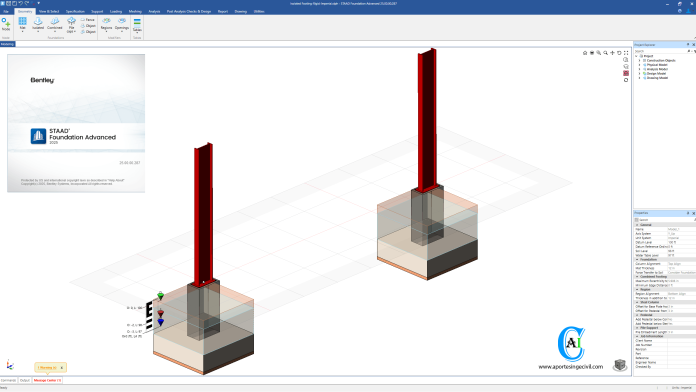Click the Node tool in ribbon
This screenshot has height=392, width=696.
point(6,24)
